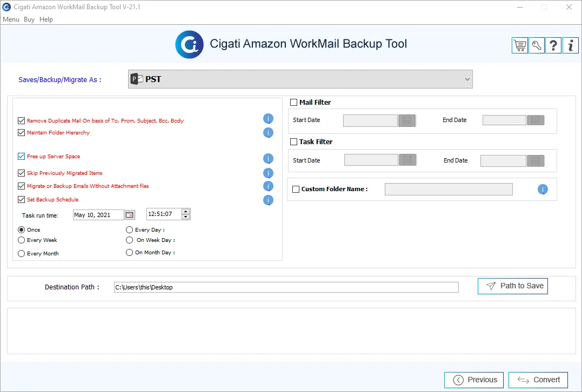The width and height of the screenshot is (582, 392).
Task: Expand the PST save format dropdown
Action: click(x=300, y=79)
